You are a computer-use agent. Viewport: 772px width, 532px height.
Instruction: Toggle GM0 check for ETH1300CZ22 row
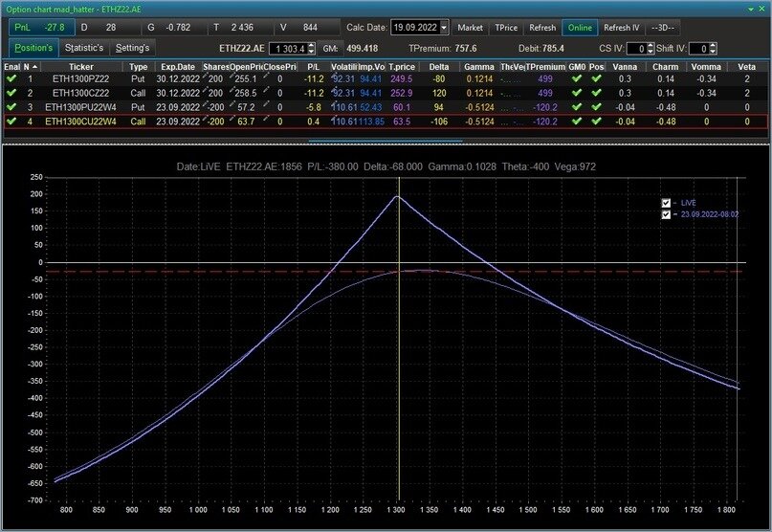[x=577, y=93]
